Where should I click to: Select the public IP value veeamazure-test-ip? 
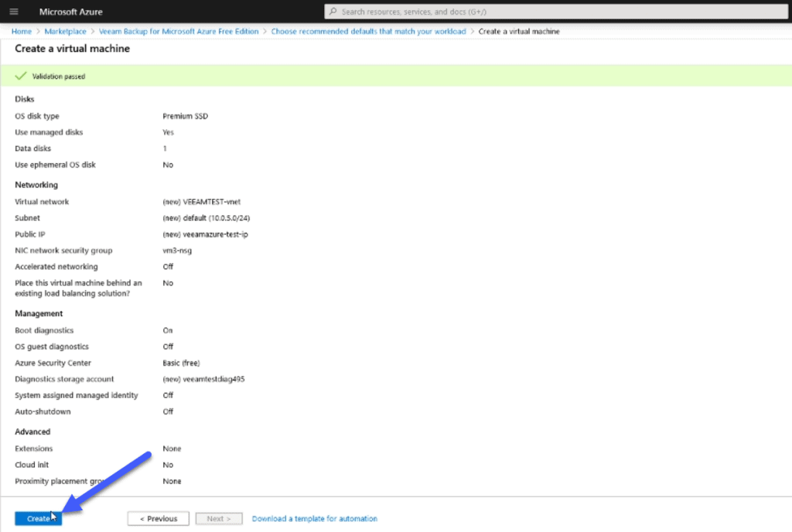205,234
